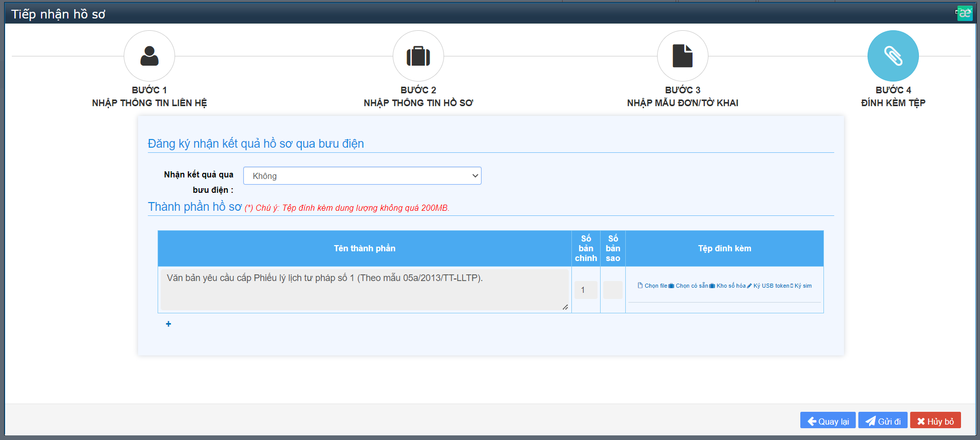Open the 'Nhận kết quả qua bưu điện' dropdown

[362, 176]
